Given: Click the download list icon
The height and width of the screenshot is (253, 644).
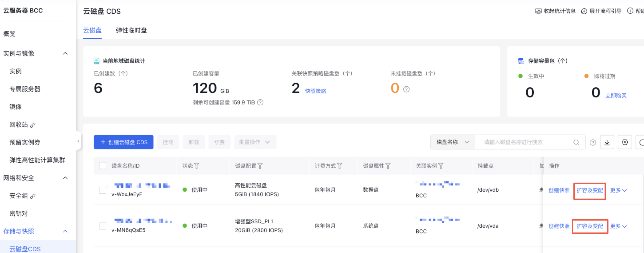Looking at the screenshot, I should [607, 142].
